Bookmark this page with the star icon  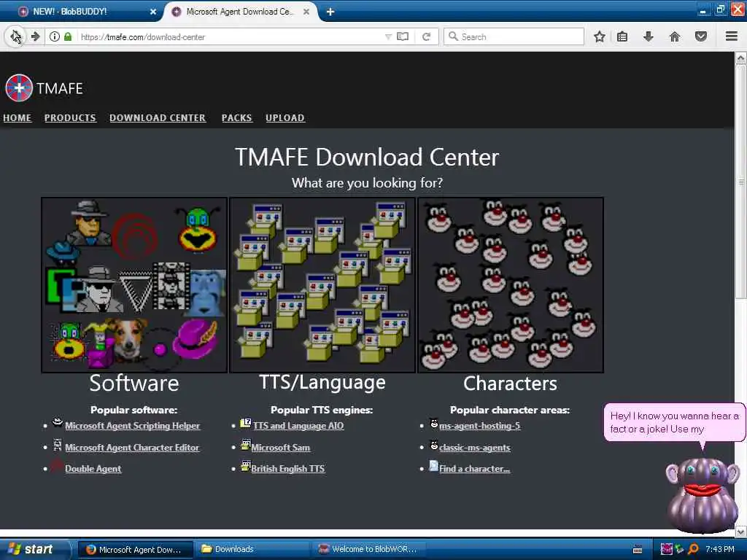point(600,36)
